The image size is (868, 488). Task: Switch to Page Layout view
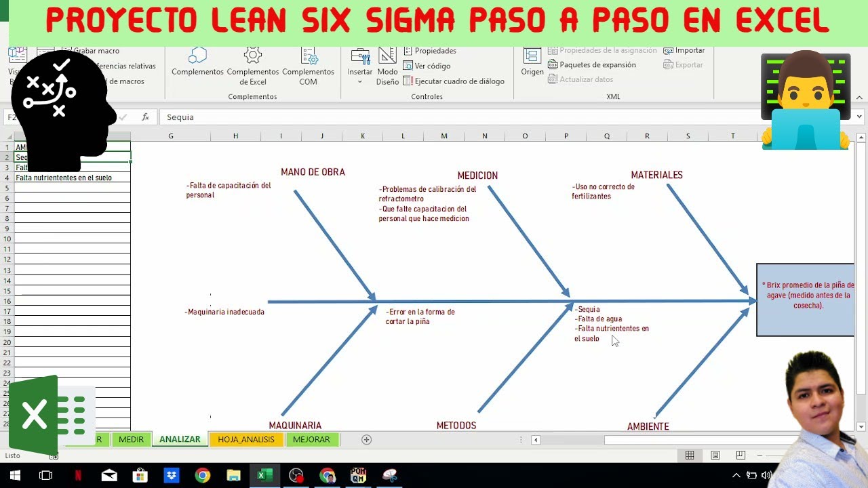pos(715,455)
